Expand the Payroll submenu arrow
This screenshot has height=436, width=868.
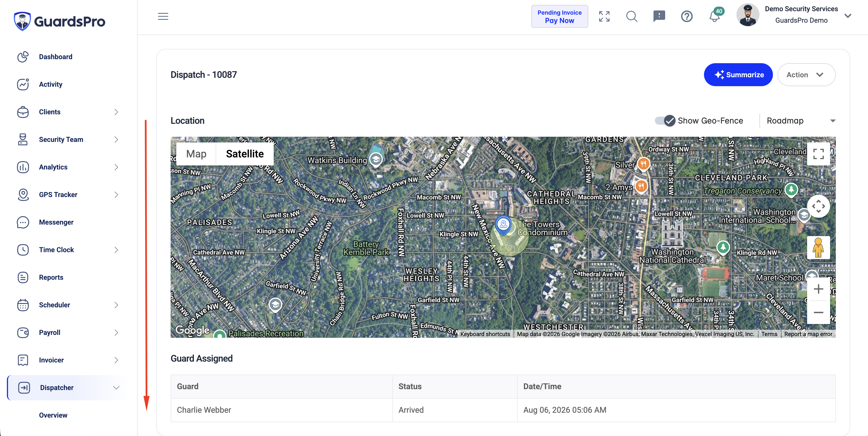coord(116,333)
